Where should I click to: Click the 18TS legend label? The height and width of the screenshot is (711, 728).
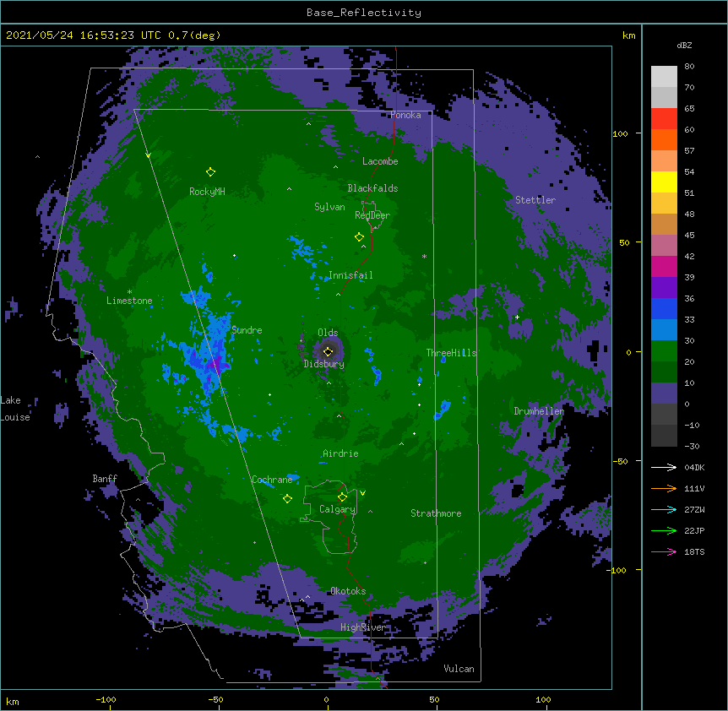tap(694, 551)
